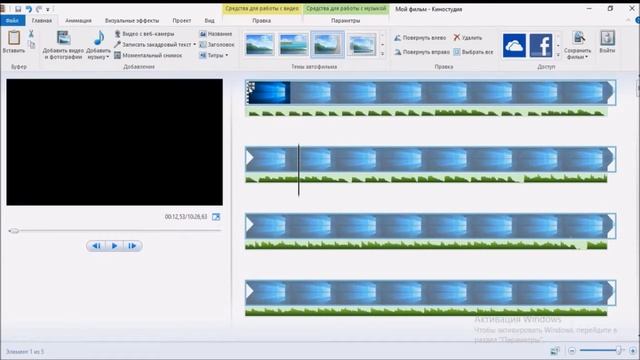The image size is (640, 360).
Task: Open the Файл menu
Action: pos(12,20)
